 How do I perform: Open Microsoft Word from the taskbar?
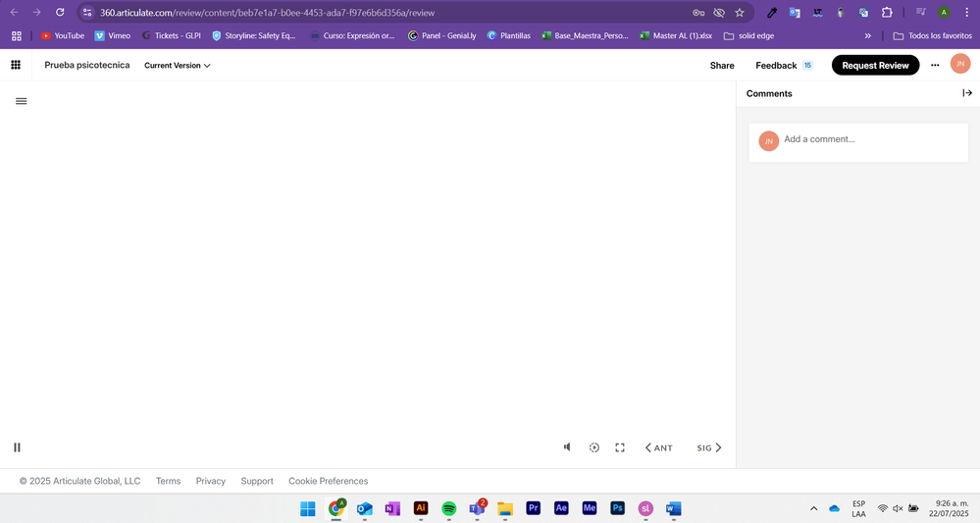tap(674, 508)
